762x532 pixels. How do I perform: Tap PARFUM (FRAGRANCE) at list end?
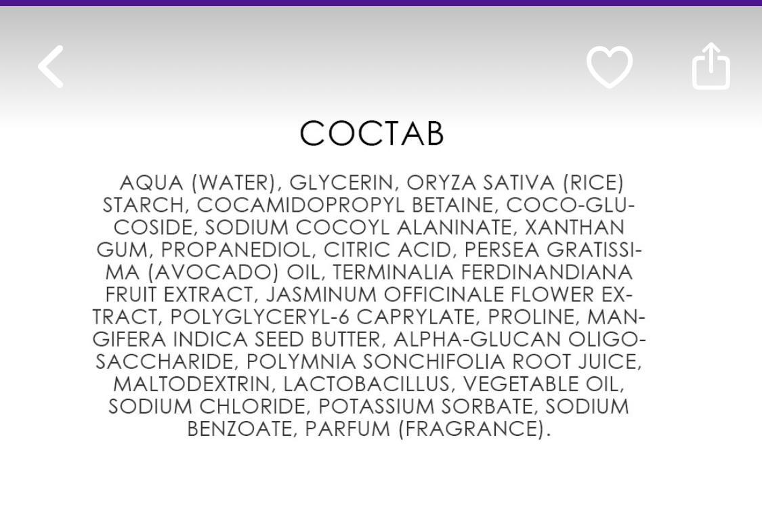click(425, 428)
